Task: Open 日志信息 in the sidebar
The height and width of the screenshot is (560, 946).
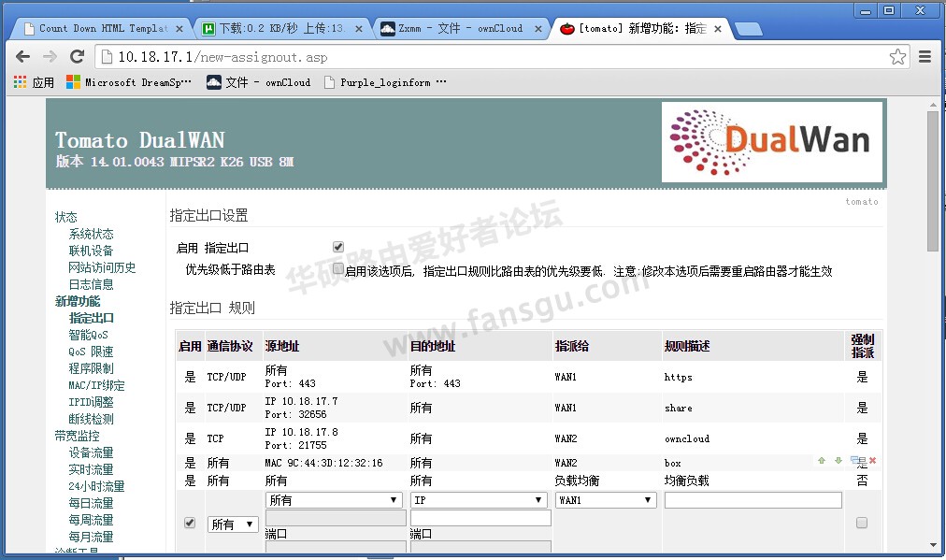Action: click(x=91, y=284)
